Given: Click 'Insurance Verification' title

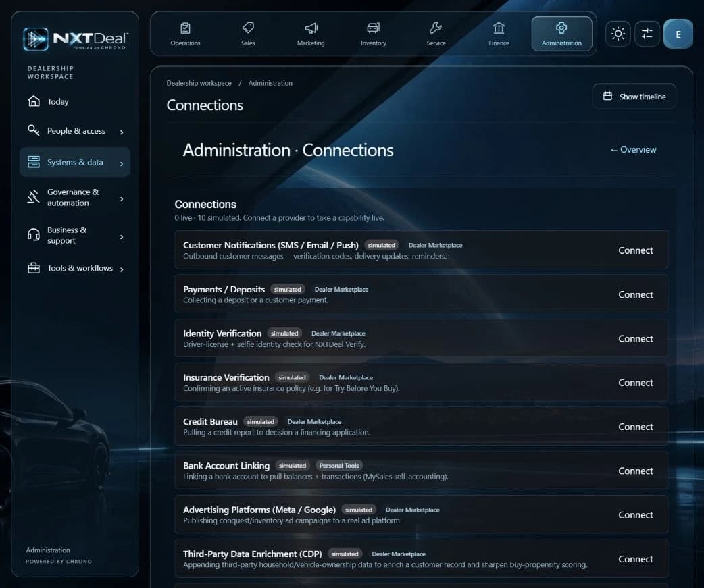Looking at the screenshot, I should (x=226, y=377).
